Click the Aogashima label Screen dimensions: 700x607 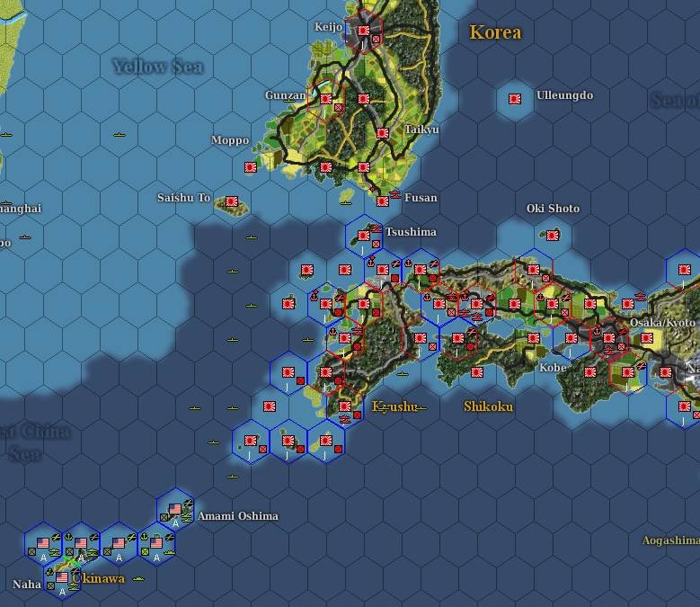click(670, 540)
